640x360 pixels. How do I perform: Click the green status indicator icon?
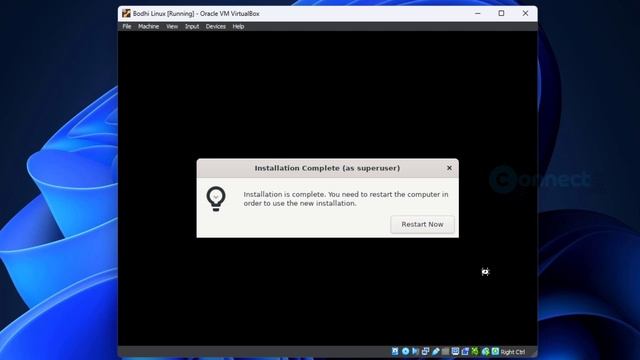pyautogui.click(x=475, y=351)
